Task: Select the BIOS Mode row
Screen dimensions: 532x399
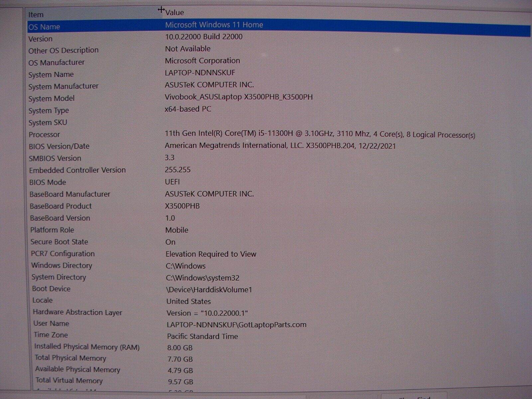Action: [47, 182]
